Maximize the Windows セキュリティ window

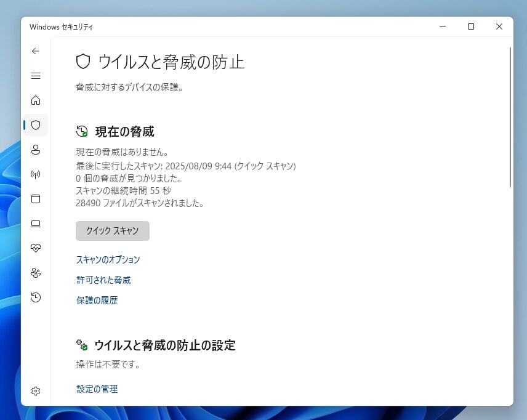[471, 26]
